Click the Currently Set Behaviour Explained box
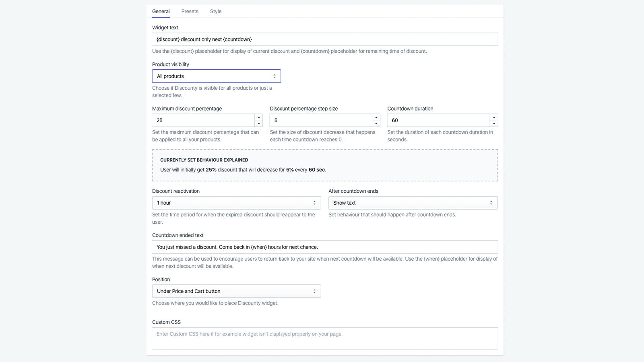644x362 pixels. pos(324,165)
